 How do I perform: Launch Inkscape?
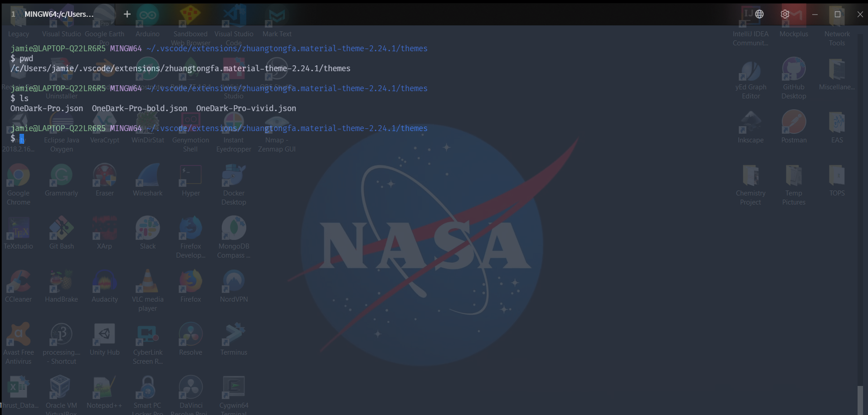pos(751,122)
